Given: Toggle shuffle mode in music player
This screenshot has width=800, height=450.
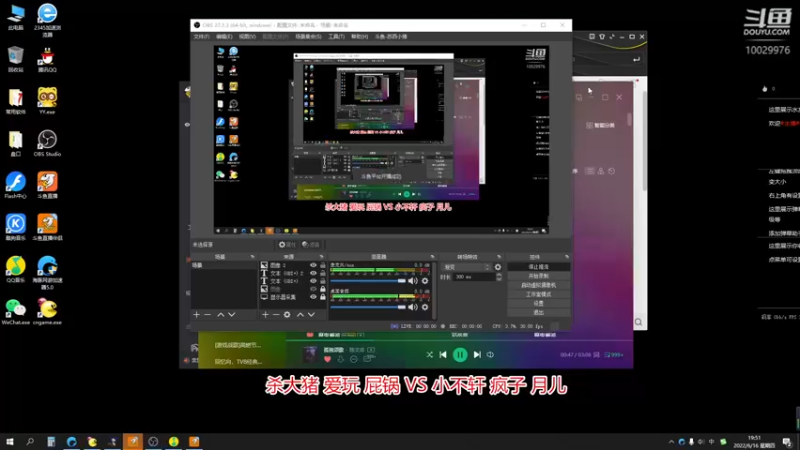Looking at the screenshot, I should coord(430,355).
